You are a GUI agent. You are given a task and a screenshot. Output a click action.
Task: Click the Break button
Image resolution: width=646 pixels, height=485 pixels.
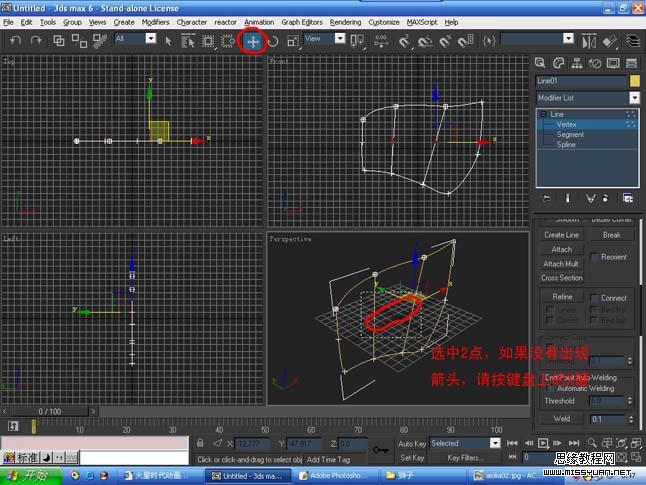611,235
